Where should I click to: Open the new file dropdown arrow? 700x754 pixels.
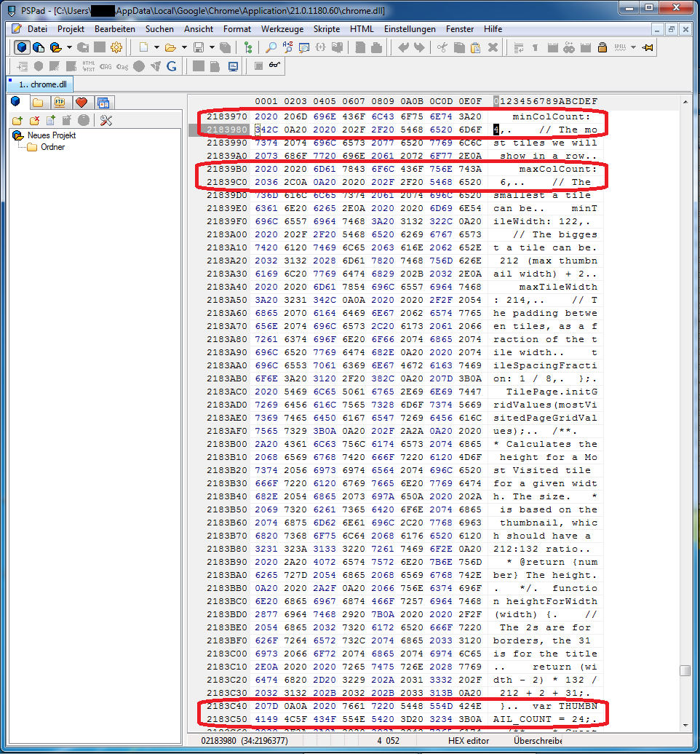point(155,46)
